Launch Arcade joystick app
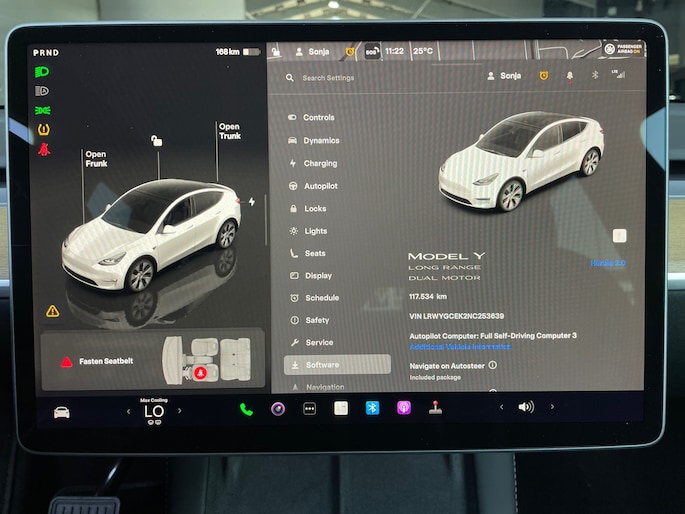Viewport: 685px width, 514px height. (435, 407)
